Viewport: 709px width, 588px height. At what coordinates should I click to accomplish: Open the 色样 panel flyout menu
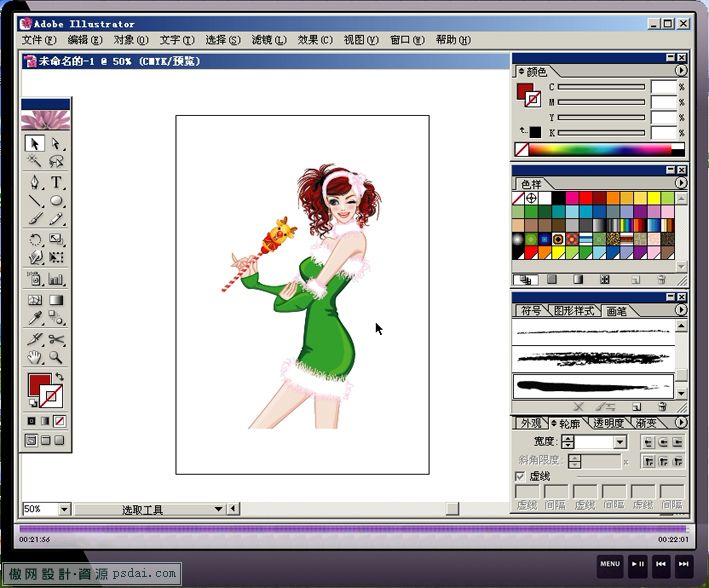pyautogui.click(x=681, y=183)
